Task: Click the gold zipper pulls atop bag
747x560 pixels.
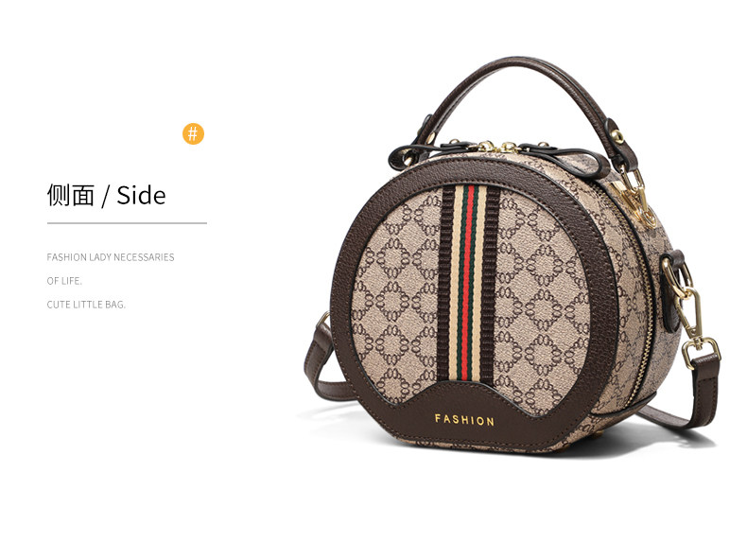Action: [495, 147]
